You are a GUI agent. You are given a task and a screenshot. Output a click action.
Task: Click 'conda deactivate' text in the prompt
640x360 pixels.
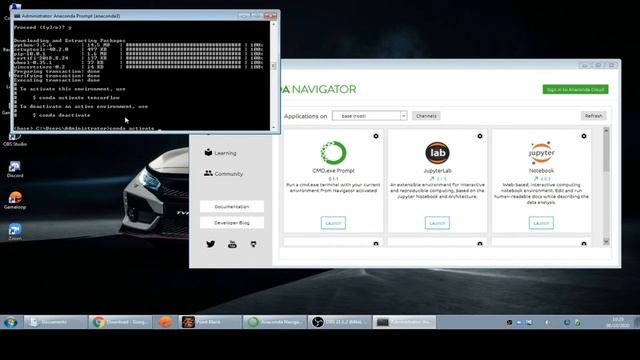click(65, 115)
